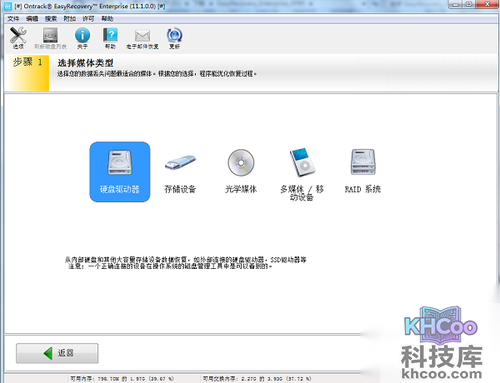Open the Help (帮助) menu in menu bar
This screenshot has height=383, width=500.
click(x=107, y=19)
